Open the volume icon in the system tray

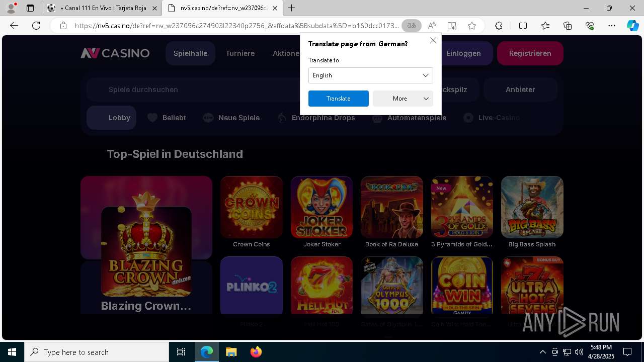[579, 352]
